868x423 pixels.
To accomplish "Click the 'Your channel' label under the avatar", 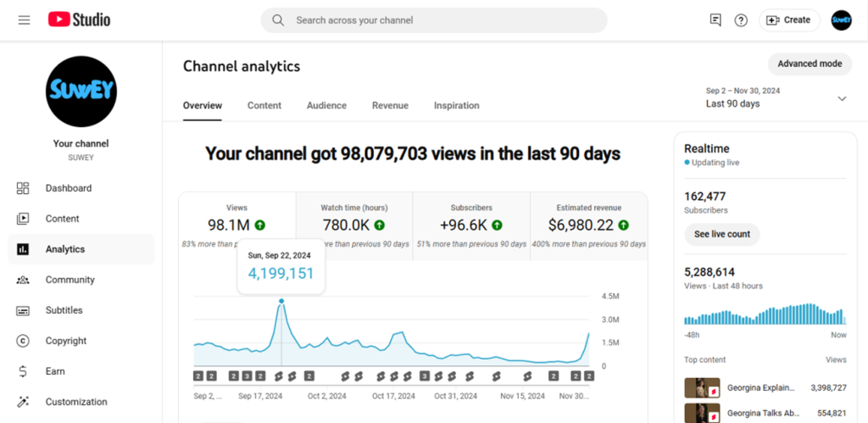I will point(81,143).
